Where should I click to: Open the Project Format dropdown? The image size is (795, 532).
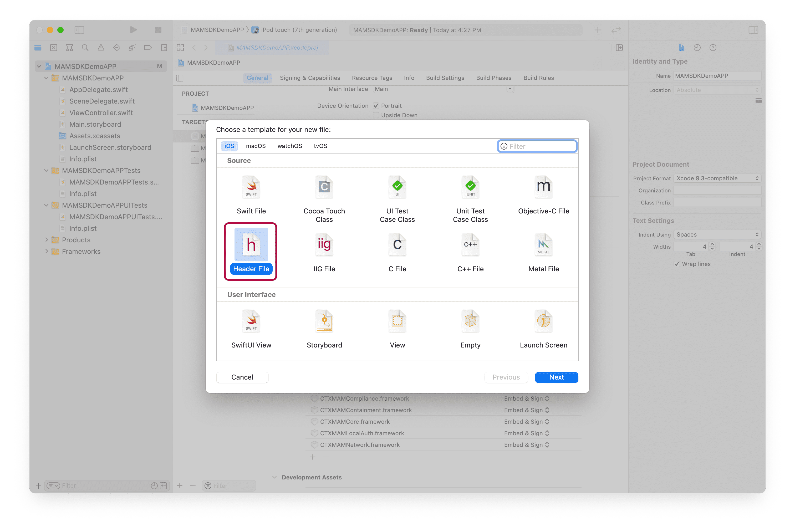(x=717, y=178)
